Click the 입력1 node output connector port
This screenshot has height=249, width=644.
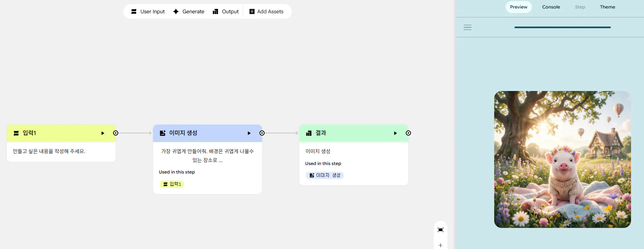click(116, 133)
